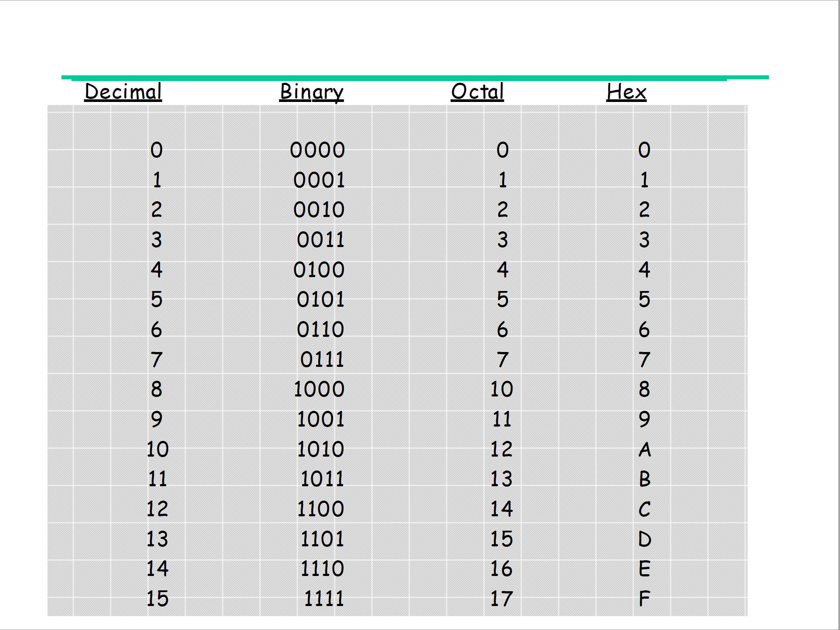This screenshot has width=840, height=630.
Task: Click decimal value 8
Action: click(156, 389)
